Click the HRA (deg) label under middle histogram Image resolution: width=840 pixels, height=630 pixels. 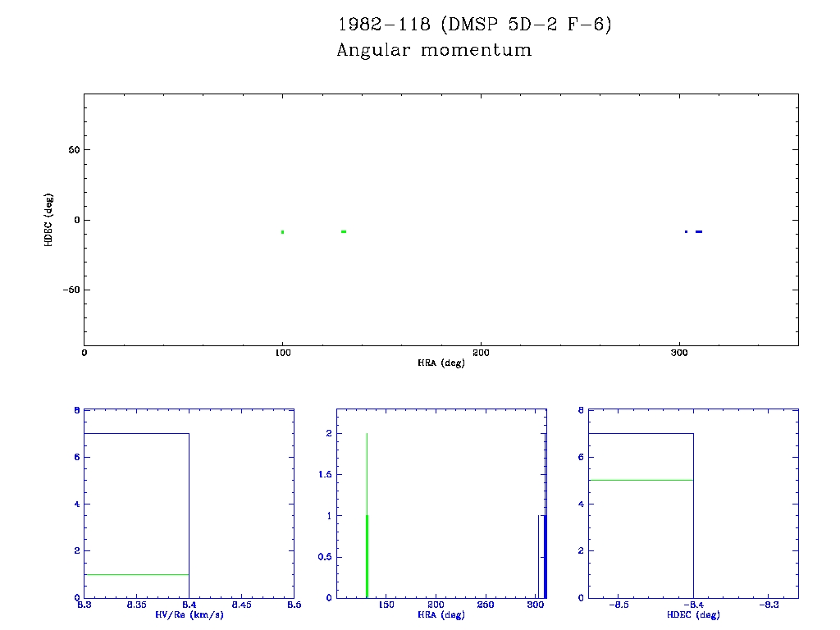click(441, 615)
